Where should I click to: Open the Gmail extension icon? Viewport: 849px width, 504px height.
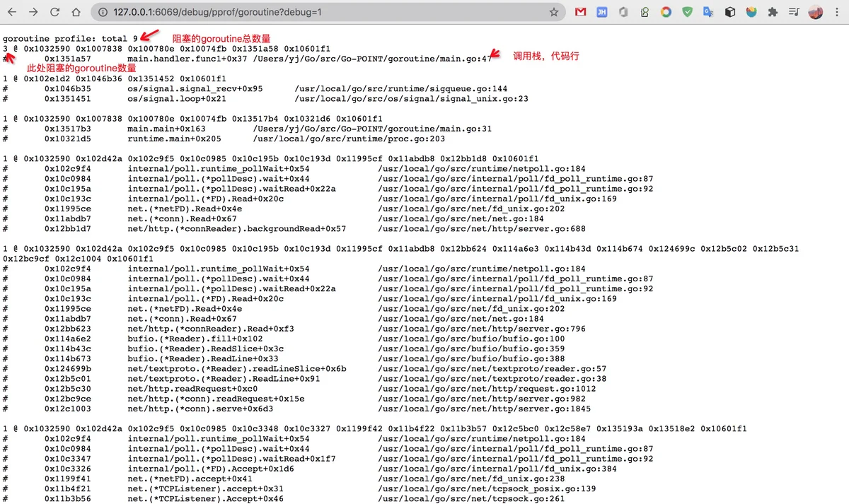[580, 12]
